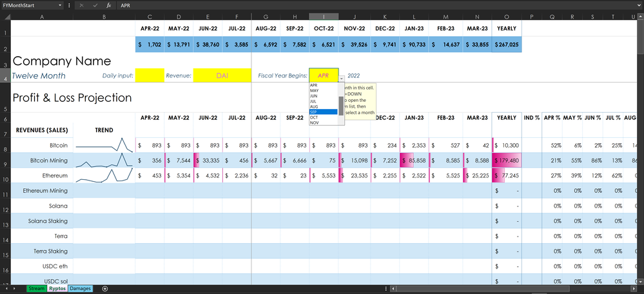
Task: Click the Bitcoin Mining trend sparkline
Action: pyautogui.click(x=104, y=160)
